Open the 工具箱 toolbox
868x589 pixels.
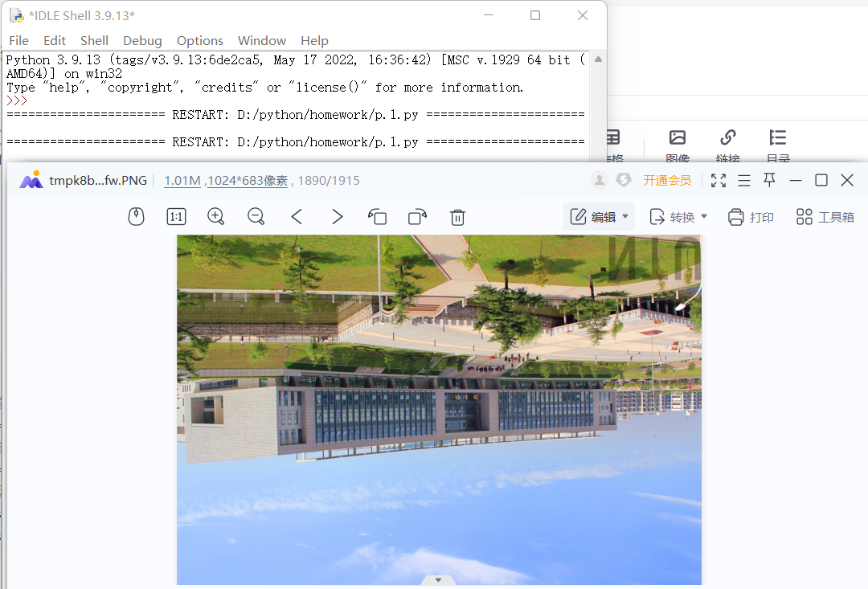click(x=825, y=217)
